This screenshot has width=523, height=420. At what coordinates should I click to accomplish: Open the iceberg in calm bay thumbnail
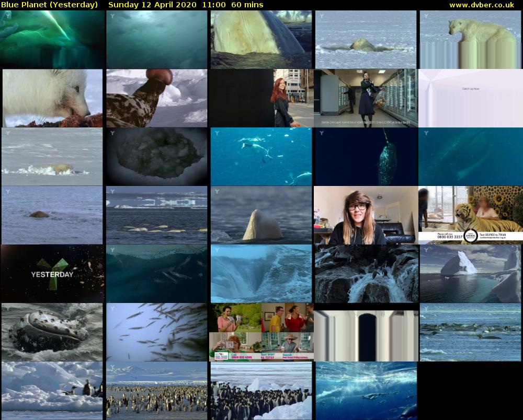[470, 273]
